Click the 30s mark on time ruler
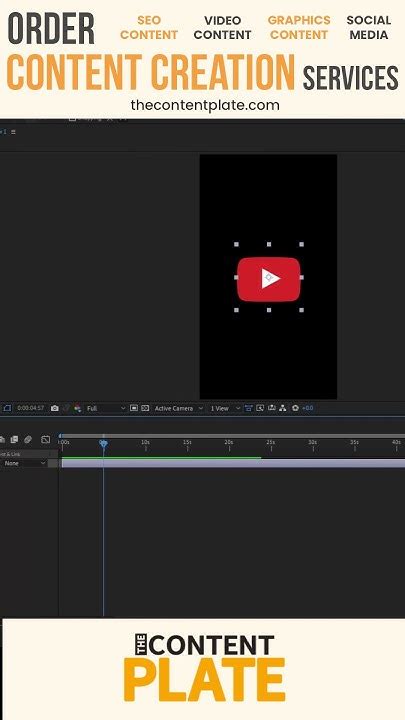Screen dimensions: 405x720 [312, 444]
